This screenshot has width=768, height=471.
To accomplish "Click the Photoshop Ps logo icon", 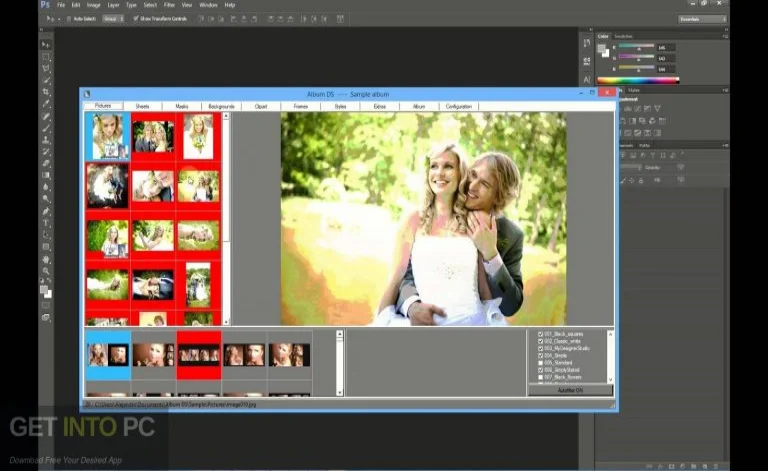I will pos(46,5).
